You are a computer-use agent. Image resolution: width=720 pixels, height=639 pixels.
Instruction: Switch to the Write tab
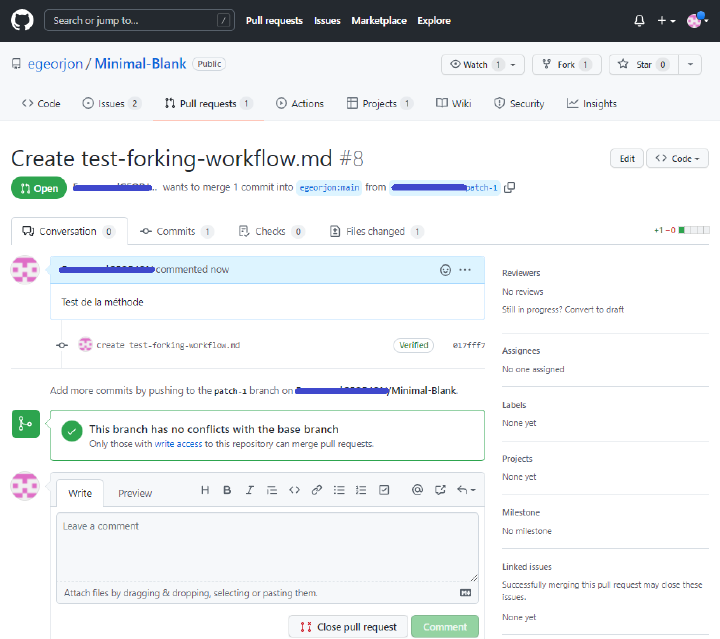(x=80, y=493)
